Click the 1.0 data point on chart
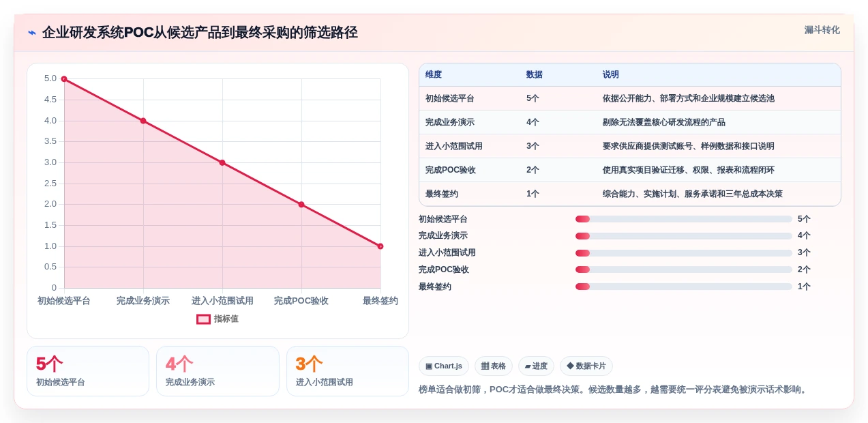Viewport: 868px width, 423px height. click(380, 246)
